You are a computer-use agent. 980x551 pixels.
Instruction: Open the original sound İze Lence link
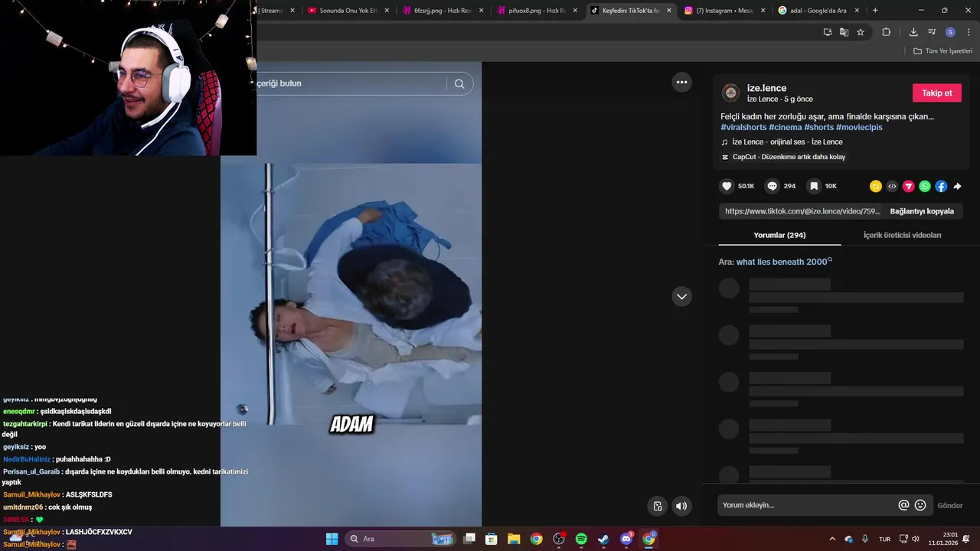coord(787,142)
